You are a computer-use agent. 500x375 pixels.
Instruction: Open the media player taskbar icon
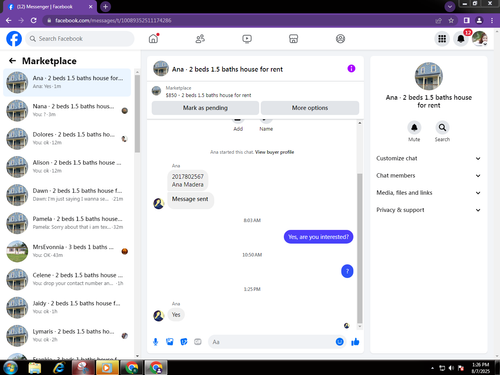click(107, 368)
